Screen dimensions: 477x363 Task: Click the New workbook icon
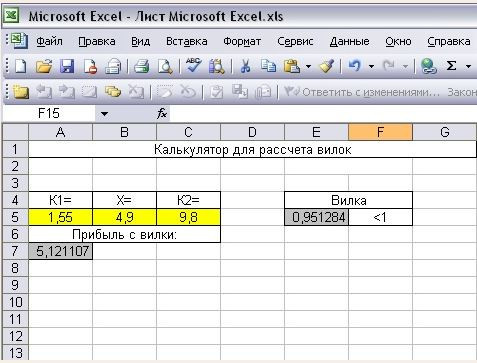coord(21,66)
